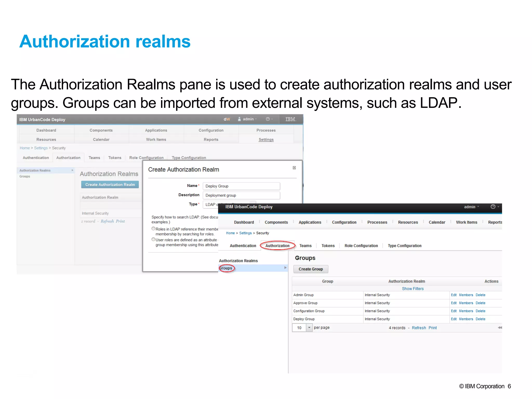Expand the Authorization Realms arrow in the back window
The width and height of the screenshot is (532, 399).
[72, 170]
